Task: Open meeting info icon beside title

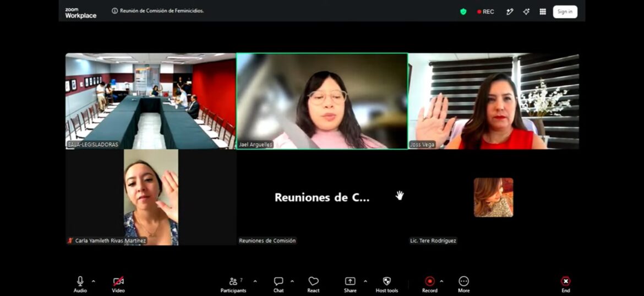Action: click(x=114, y=11)
